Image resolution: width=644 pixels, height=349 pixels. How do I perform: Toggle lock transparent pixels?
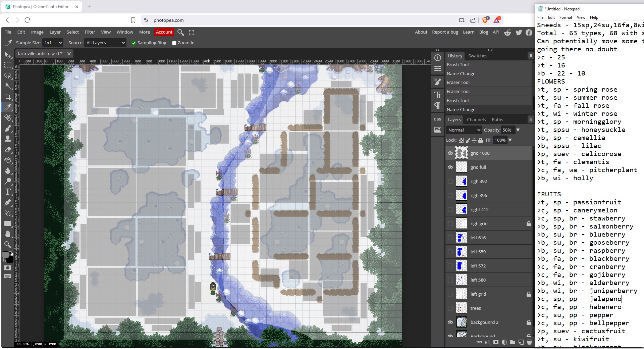tap(461, 140)
